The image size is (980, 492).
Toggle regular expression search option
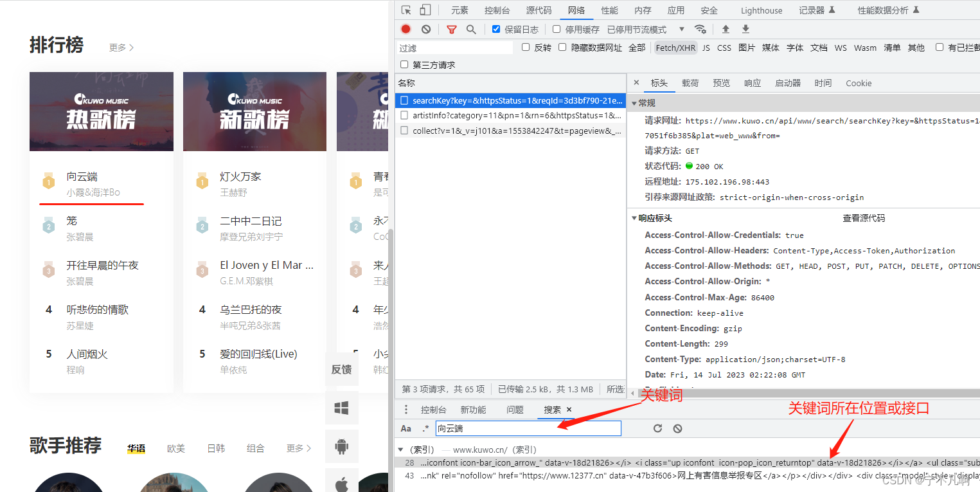click(425, 428)
